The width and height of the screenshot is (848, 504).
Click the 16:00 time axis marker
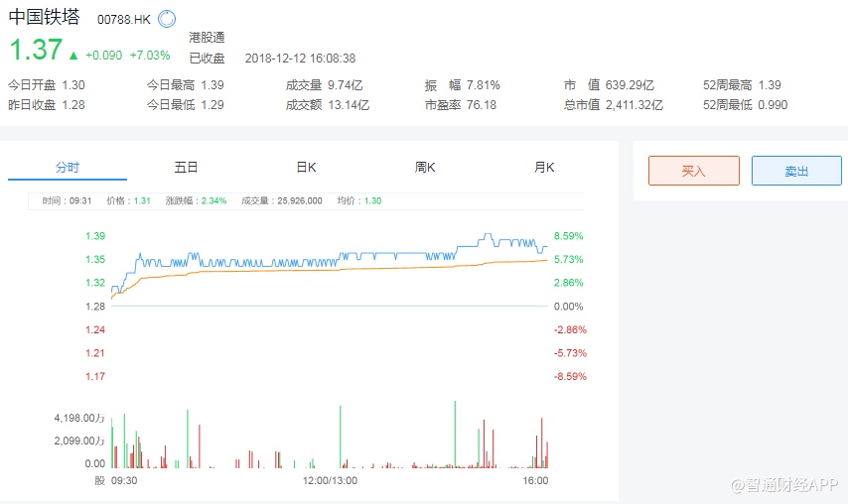click(535, 480)
